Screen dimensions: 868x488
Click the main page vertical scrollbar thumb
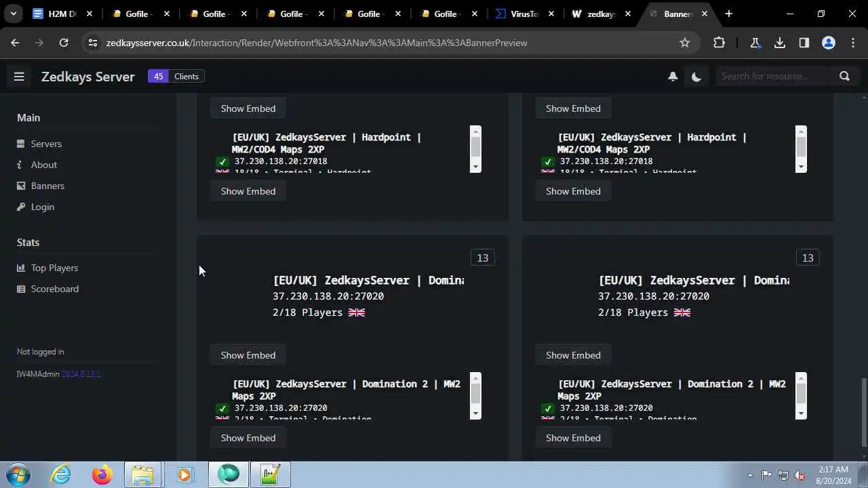(x=863, y=412)
